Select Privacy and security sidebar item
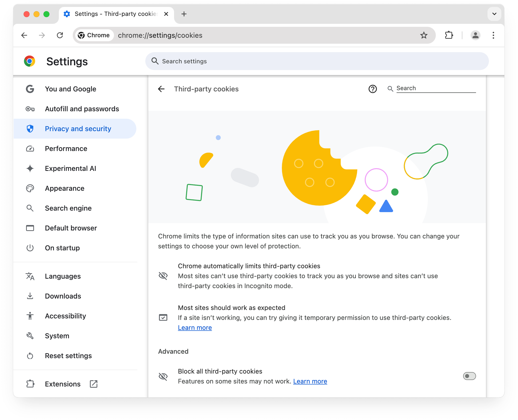Image resolution: width=518 pixels, height=420 pixels. point(78,129)
